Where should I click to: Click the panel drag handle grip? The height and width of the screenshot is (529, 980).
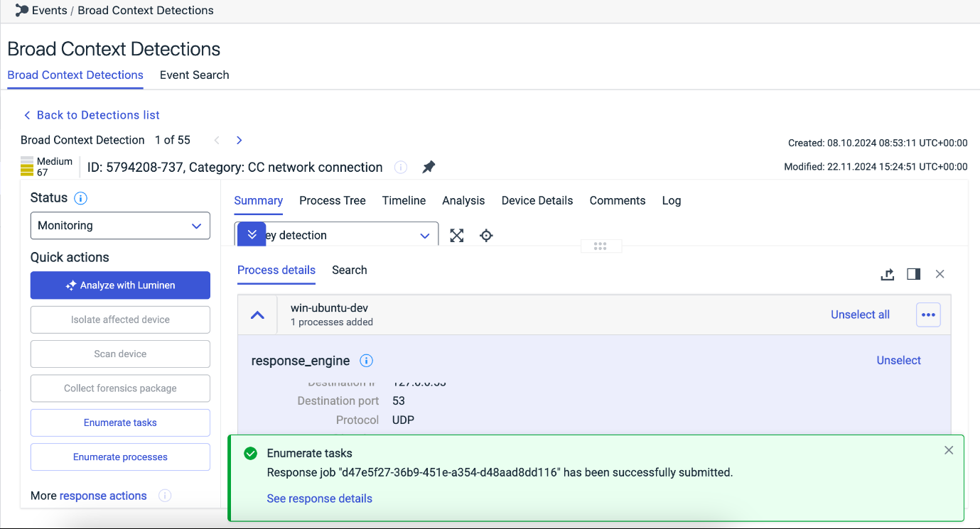[601, 246]
